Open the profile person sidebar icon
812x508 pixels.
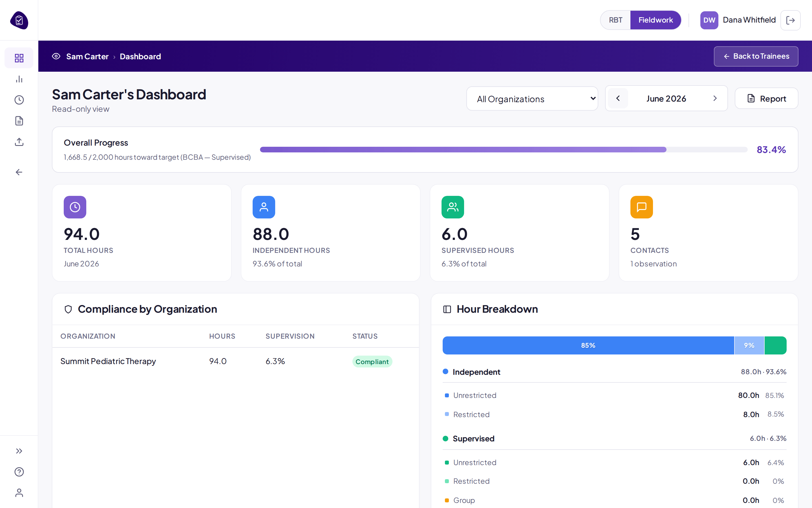(19, 492)
